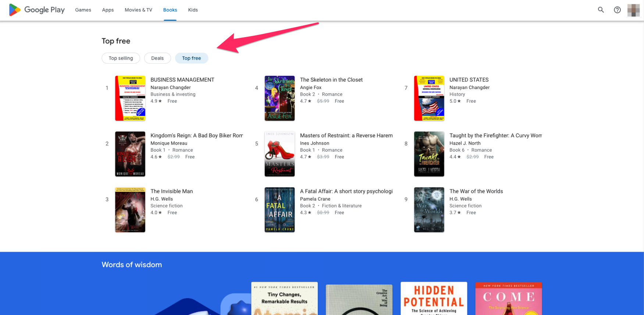
Task: Click the 5.0 star rating
Action: coord(455,101)
